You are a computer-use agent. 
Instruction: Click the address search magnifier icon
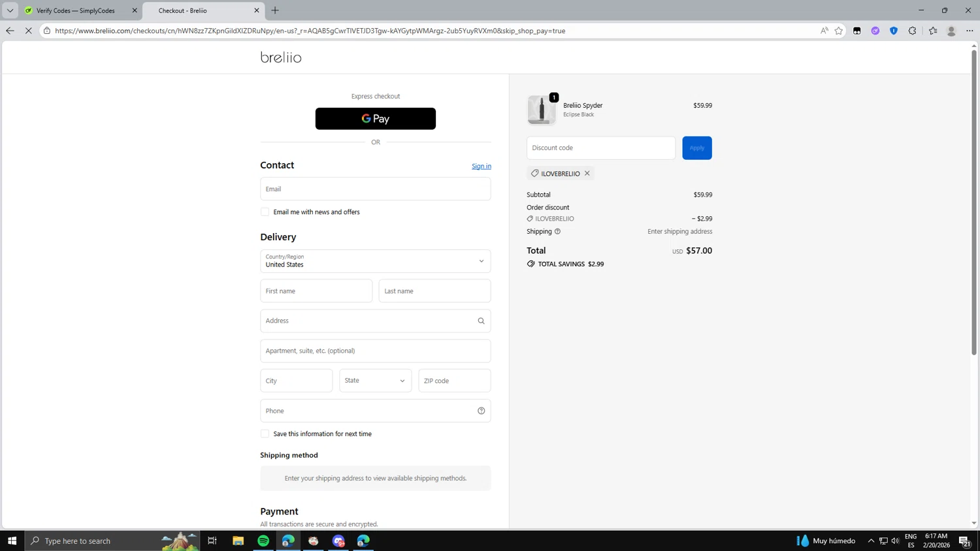click(x=481, y=321)
